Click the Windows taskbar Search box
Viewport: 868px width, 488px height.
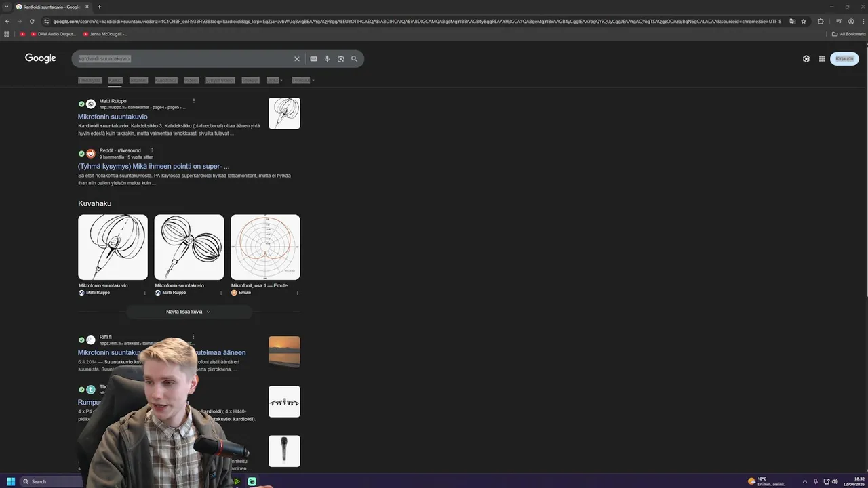point(51,481)
